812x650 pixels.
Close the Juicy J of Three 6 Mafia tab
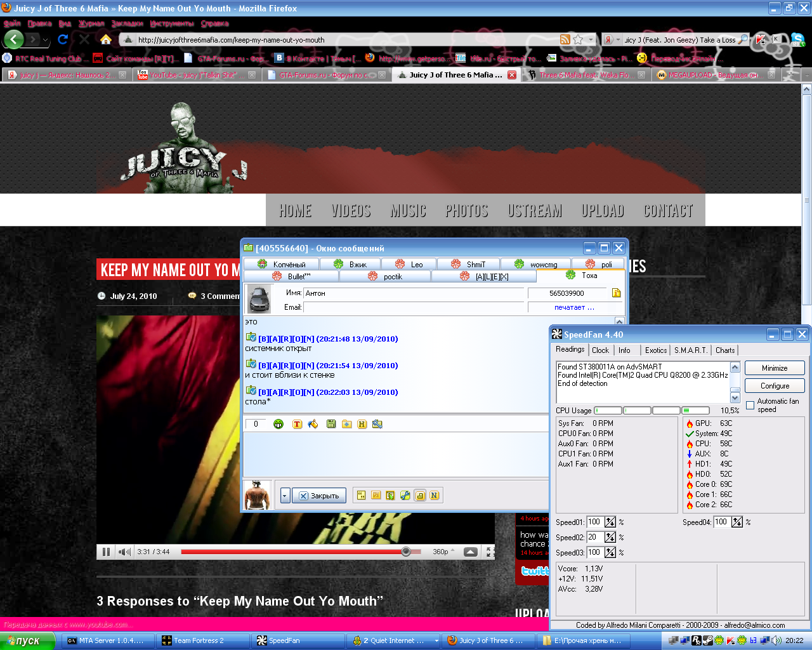[x=512, y=75]
